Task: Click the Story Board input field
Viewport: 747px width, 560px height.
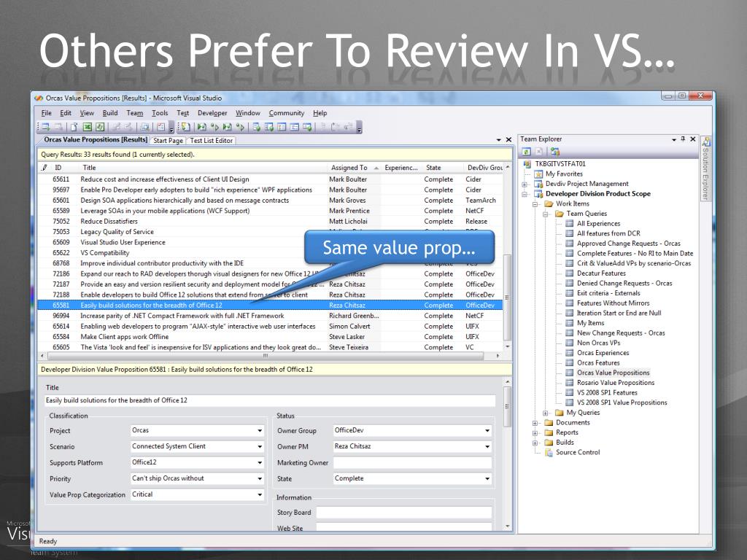Action: (x=404, y=513)
